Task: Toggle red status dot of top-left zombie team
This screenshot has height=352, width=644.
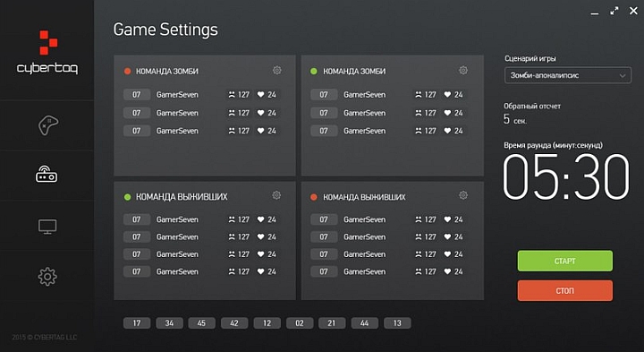Action: pyautogui.click(x=127, y=71)
